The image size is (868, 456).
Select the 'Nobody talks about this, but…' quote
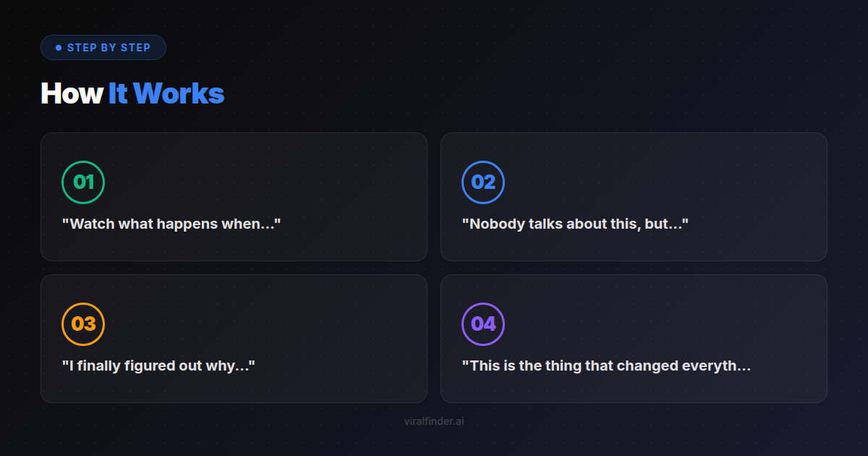tap(574, 224)
